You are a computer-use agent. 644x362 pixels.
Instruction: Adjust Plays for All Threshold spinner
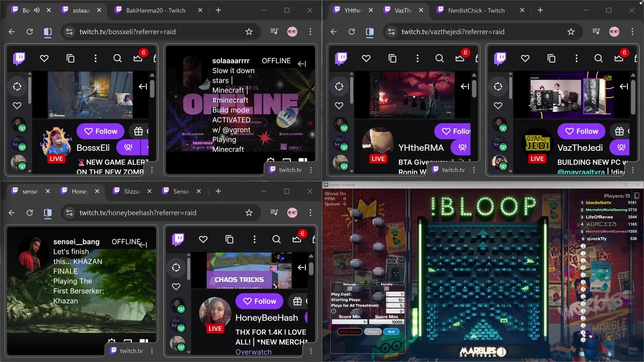(403, 305)
